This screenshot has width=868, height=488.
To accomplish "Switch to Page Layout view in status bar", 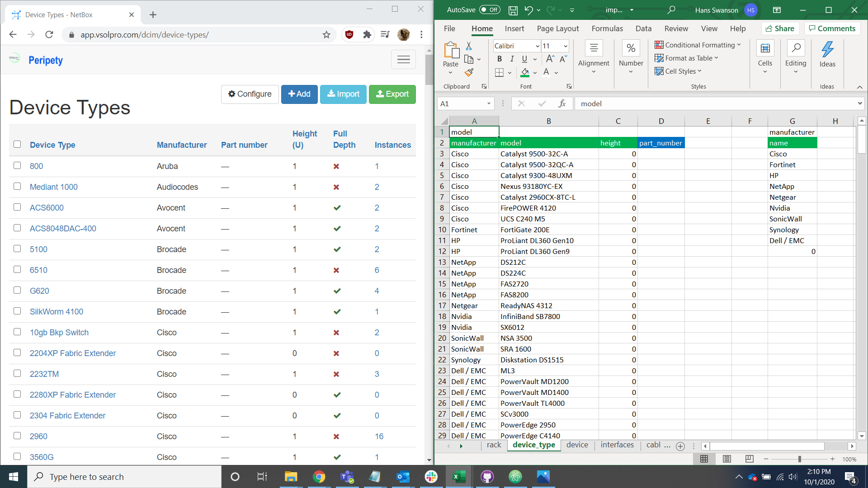I will tap(727, 459).
